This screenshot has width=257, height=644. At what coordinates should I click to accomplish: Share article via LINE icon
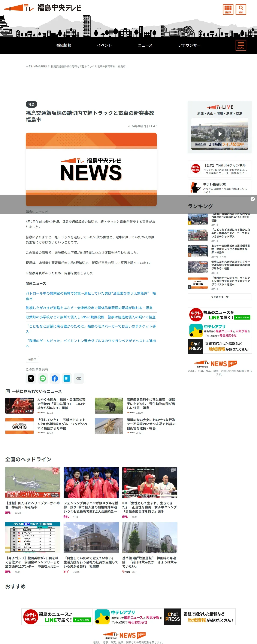pos(43,378)
